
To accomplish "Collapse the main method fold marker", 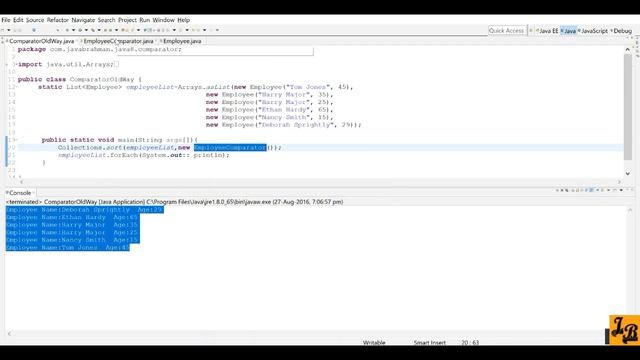I will (x=17, y=140).
